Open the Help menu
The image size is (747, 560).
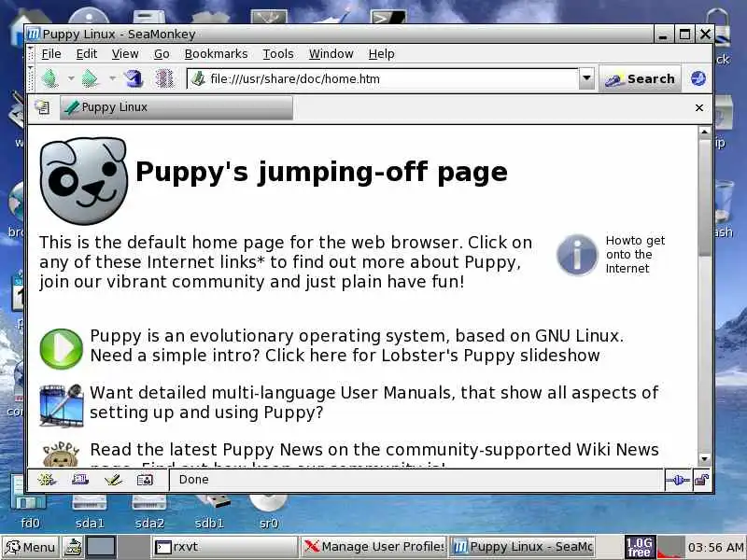click(382, 54)
